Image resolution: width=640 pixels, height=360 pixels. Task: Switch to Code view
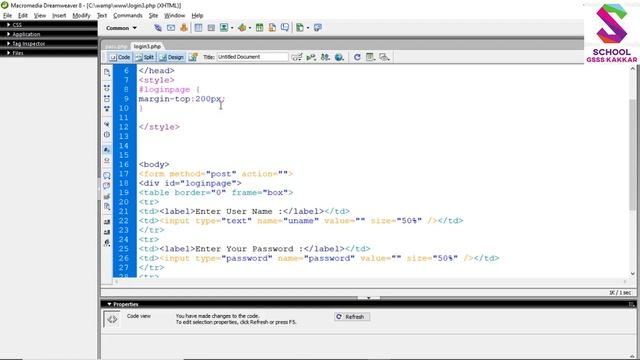click(x=120, y=57)
